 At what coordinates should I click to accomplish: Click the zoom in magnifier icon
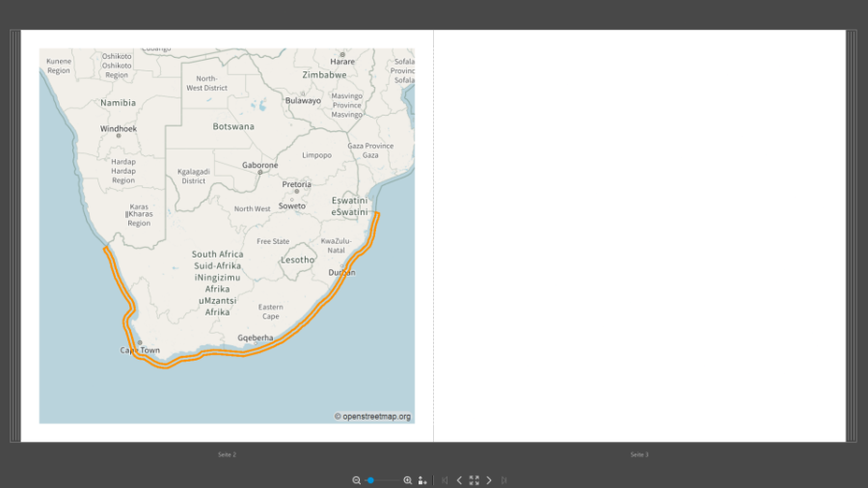tap(407, 480)
